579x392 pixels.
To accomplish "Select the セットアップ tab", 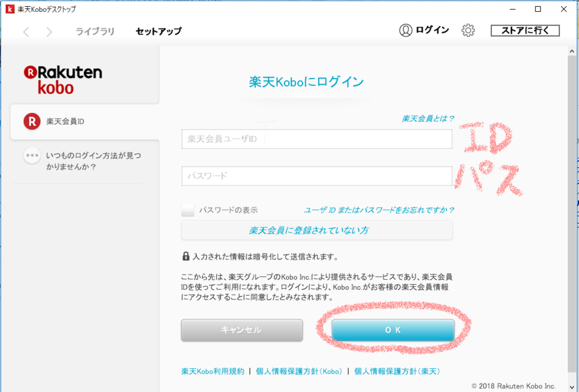I will pyautogui.click(x=157, y=32).
